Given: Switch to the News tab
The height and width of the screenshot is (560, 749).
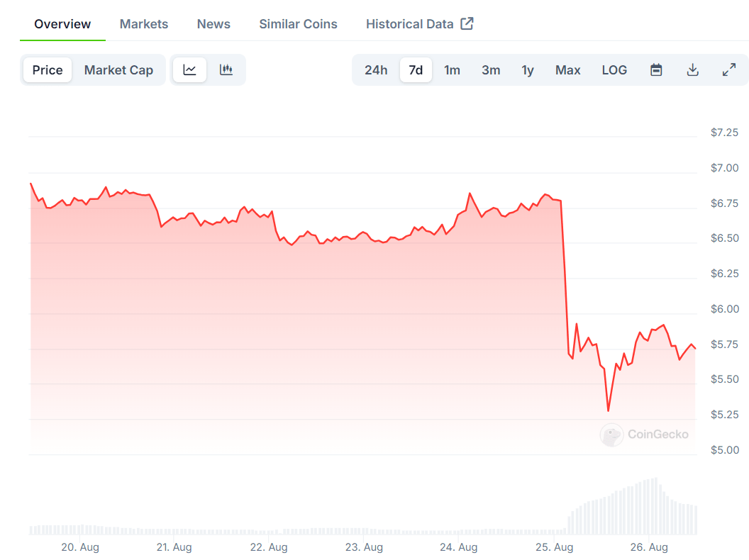Looking at the screenshot, I should [213, 24].
